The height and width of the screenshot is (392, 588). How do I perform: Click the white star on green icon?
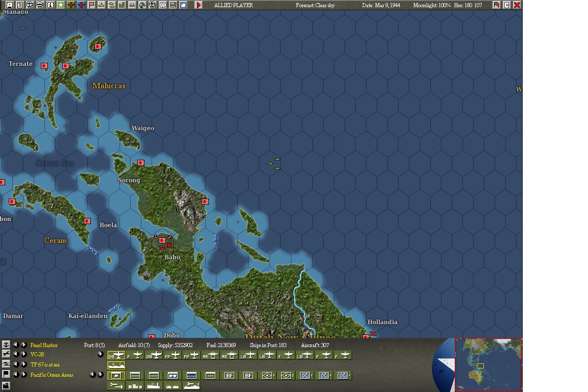61,5
